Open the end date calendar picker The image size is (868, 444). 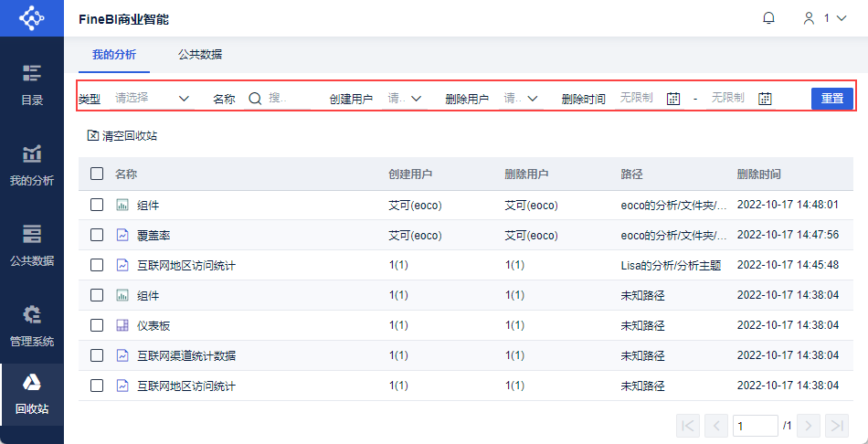coord(765,99)
